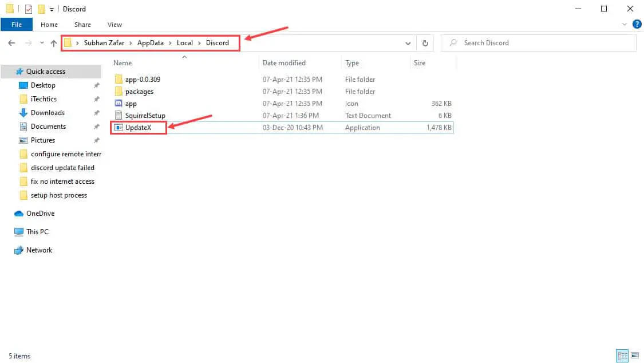Sort files by the Type column
This screenshot has height=363, width=644.
352,63
